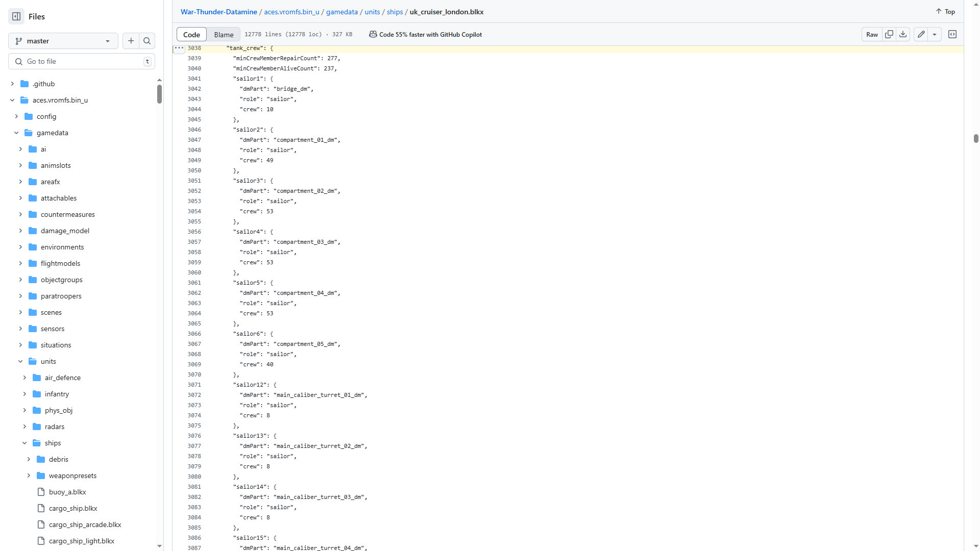Open more edit options dropdown arrow
This screenshot has height=551, width=980.
click(x=935, y=34)
